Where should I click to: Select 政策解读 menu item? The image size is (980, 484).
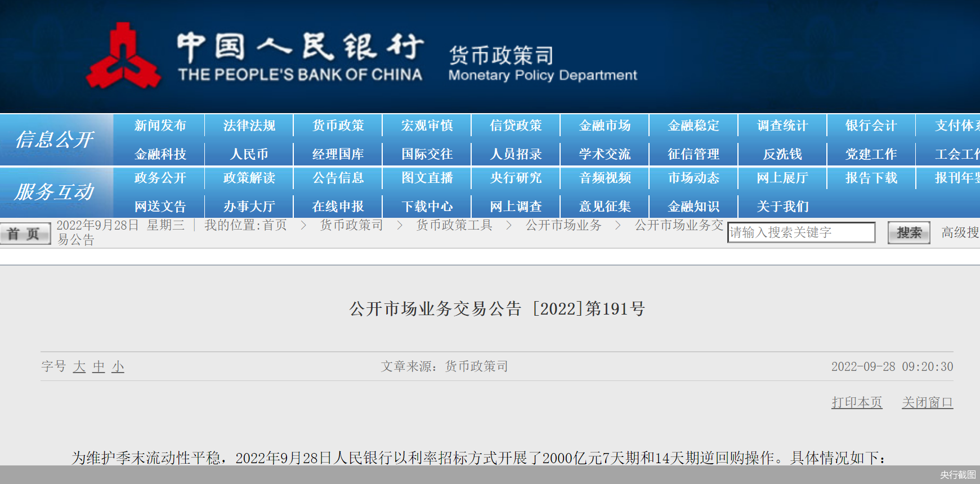pos(249,178)
